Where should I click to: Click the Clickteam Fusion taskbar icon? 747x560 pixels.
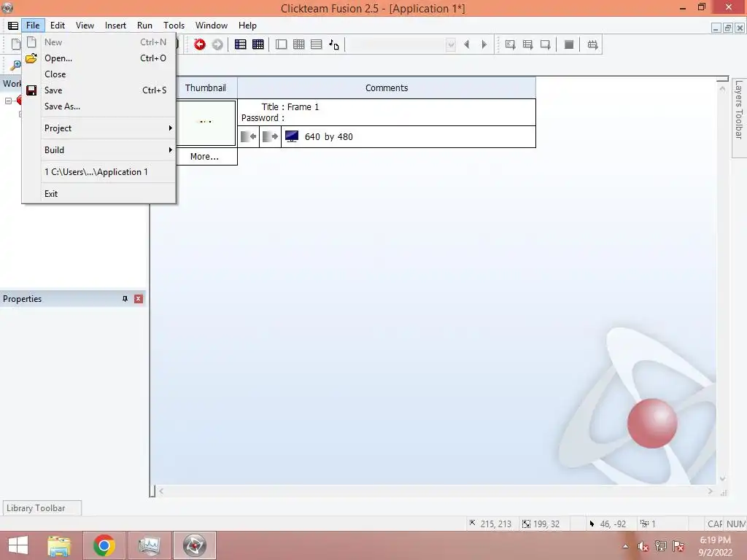coord(194,545)
